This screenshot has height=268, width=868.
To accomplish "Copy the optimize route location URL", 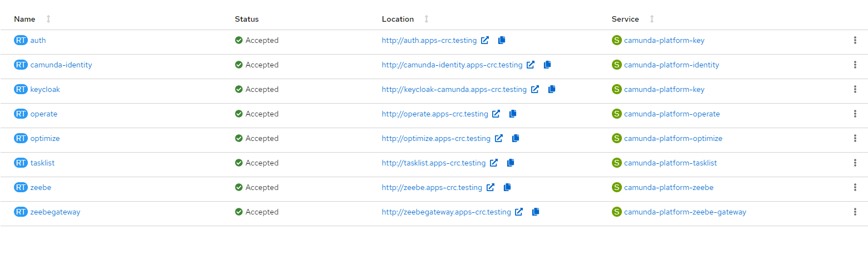I will pos(516,138).
